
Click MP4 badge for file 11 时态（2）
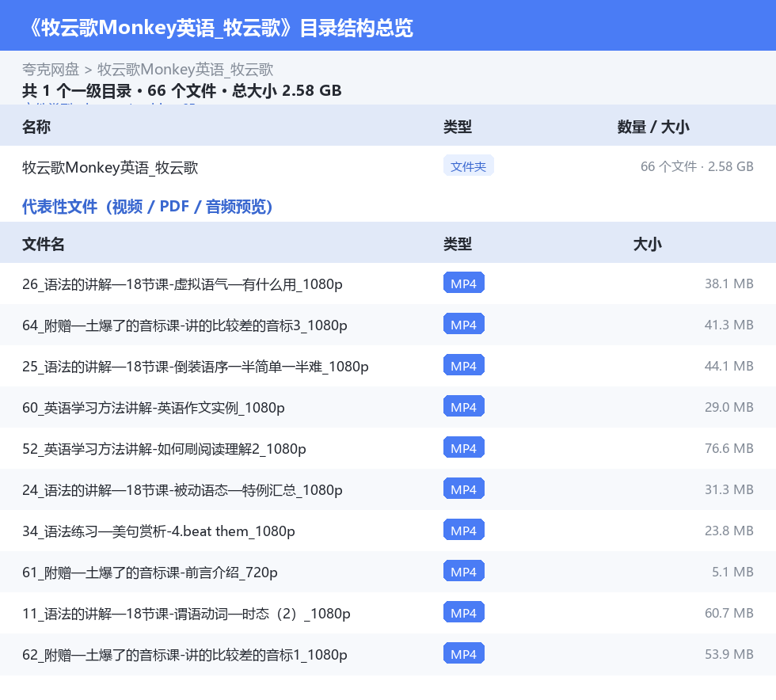point(464,612)
